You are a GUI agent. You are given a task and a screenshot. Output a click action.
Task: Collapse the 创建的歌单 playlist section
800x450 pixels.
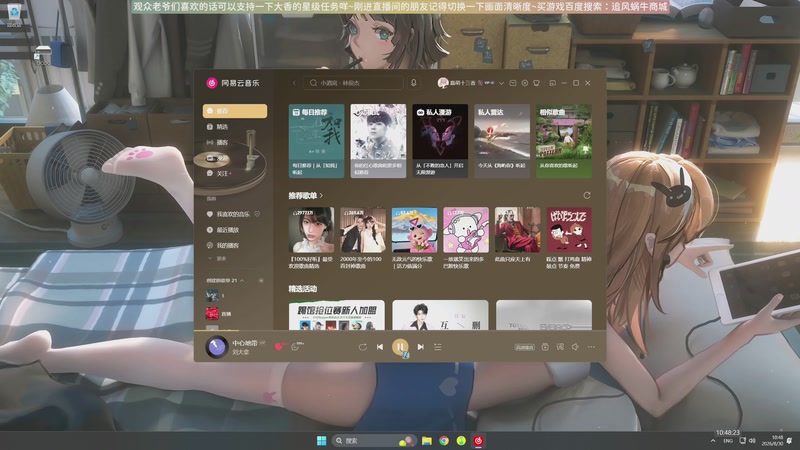(242, 281)
